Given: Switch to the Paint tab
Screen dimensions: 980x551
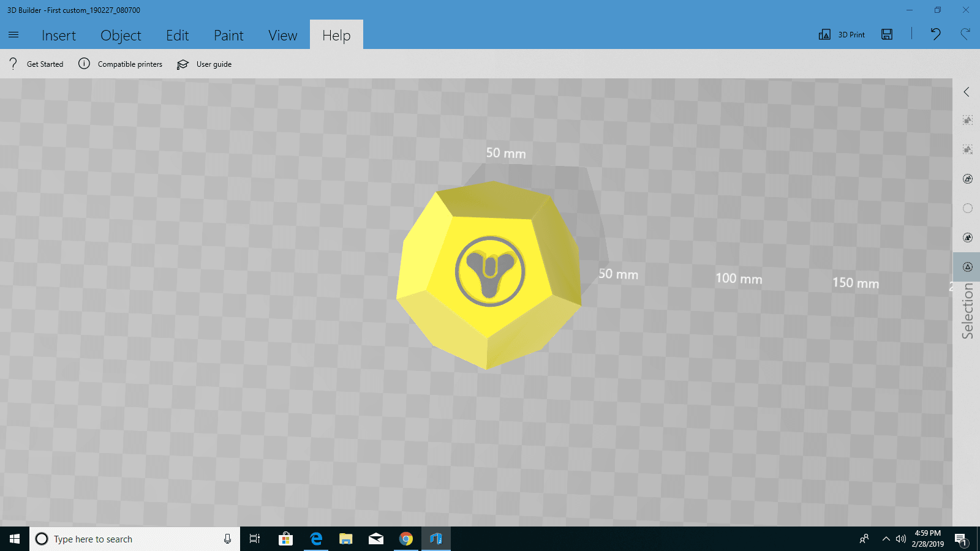Looking at the screenshot, I should [x=228, y=35].
